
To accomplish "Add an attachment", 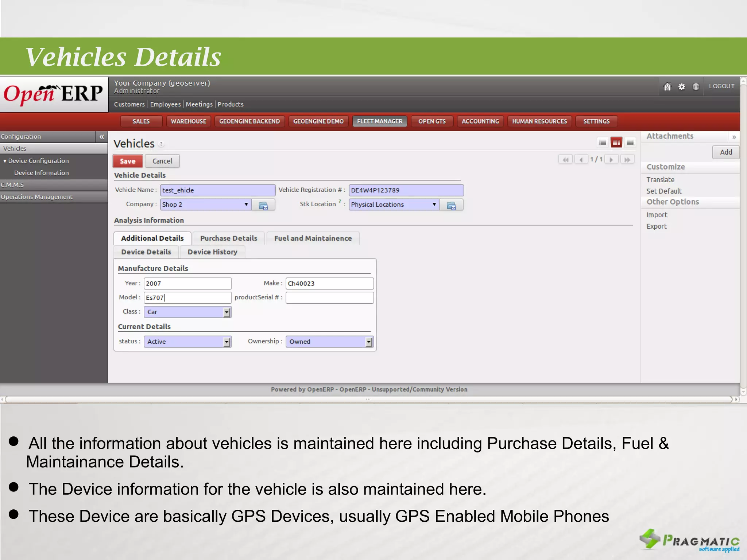I will click(726, 152).
